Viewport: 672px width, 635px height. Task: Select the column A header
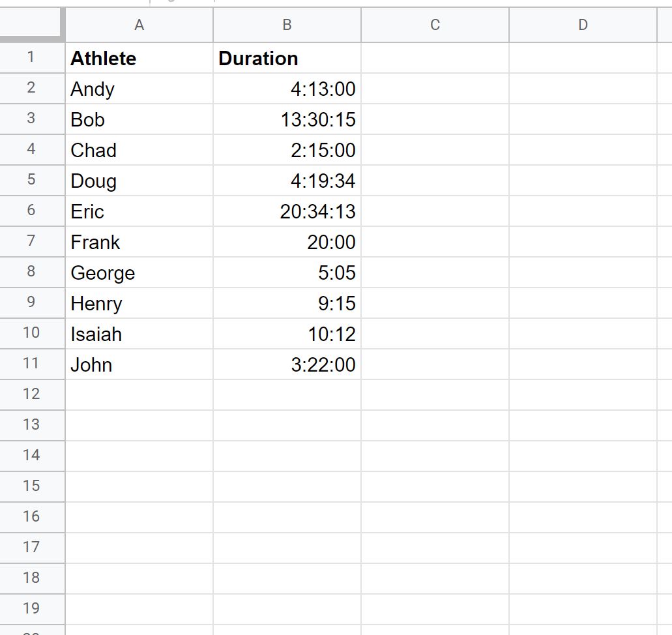pyautogui.click(x=139, y=25)
